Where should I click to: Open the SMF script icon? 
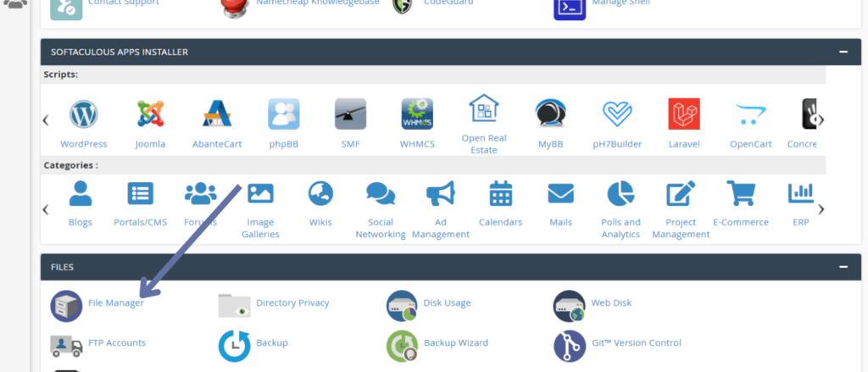350,114
